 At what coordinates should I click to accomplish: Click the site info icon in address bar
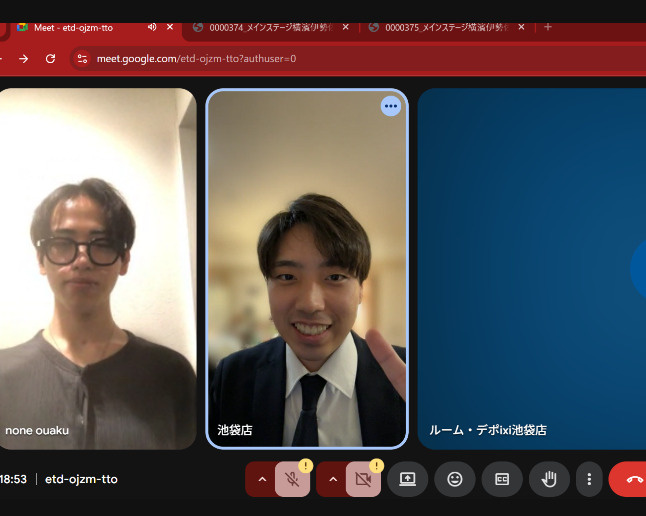[83, 59]
